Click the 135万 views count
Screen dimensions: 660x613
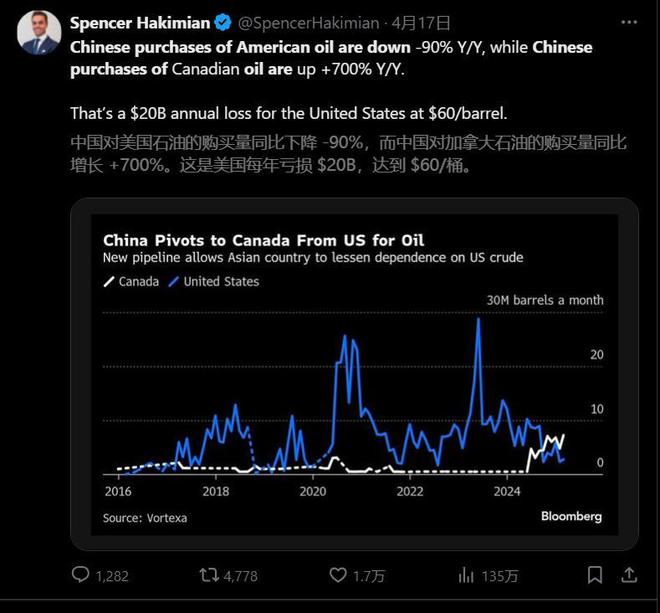click(x=500, y=576)
